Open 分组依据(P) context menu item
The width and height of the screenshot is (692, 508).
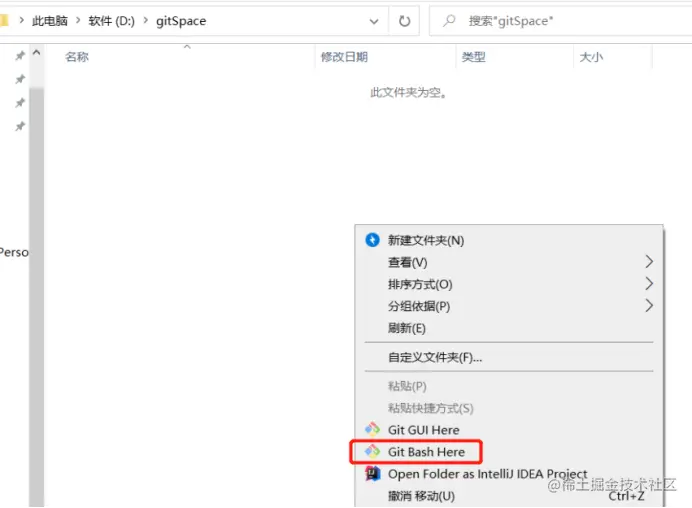[x=509, y=306]
